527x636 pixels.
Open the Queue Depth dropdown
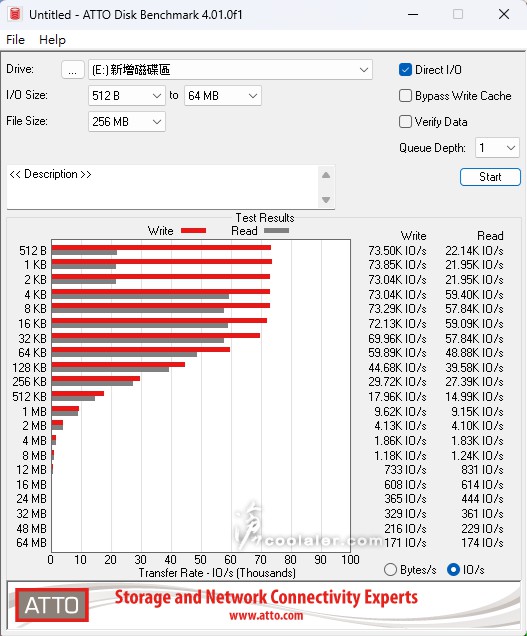(x=497, y=148)
